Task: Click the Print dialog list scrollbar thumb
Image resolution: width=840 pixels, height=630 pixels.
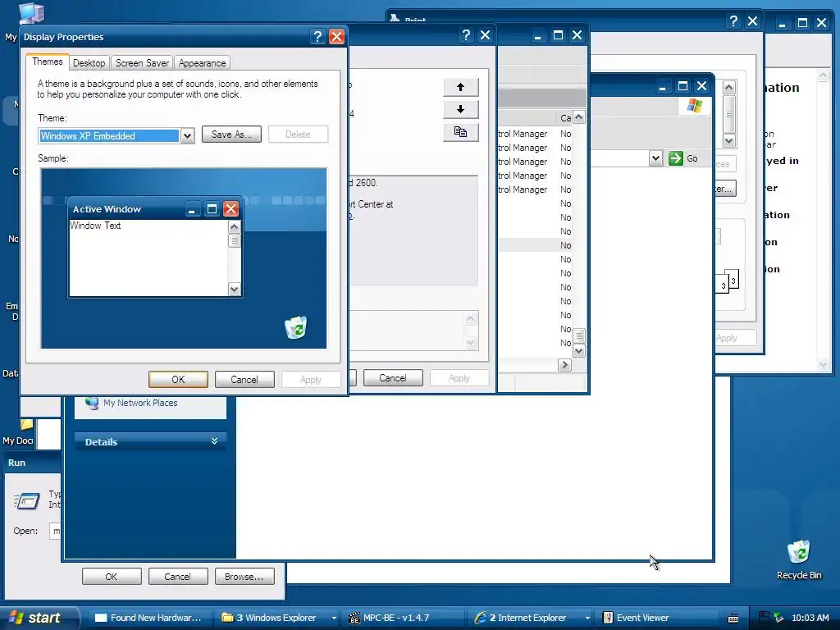Action: click(729, 114)
